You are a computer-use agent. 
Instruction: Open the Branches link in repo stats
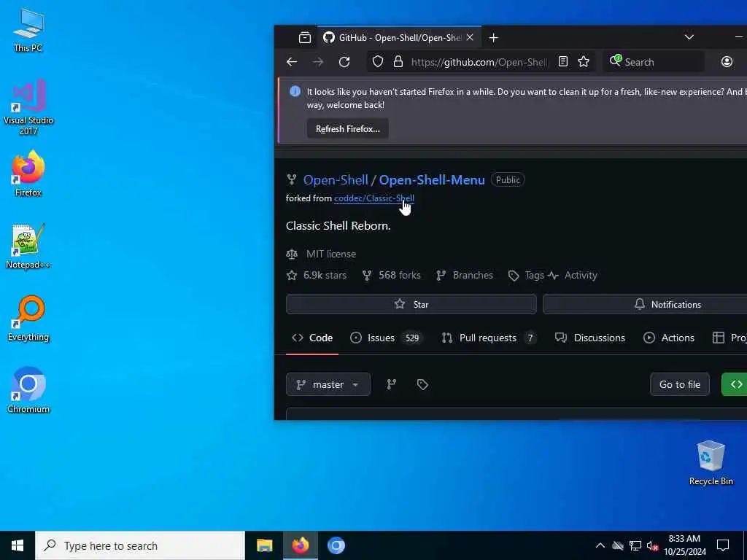[465, 275]
